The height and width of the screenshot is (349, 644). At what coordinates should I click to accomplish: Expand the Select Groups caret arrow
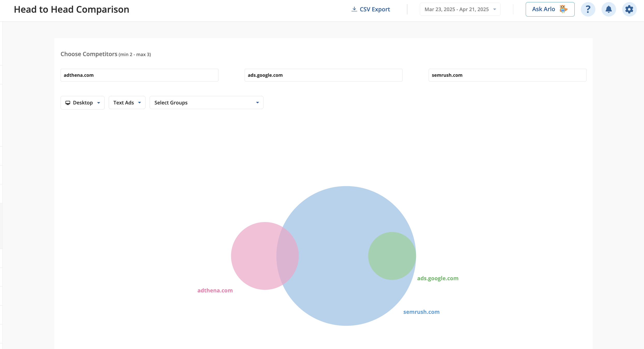tap(258, 103)
